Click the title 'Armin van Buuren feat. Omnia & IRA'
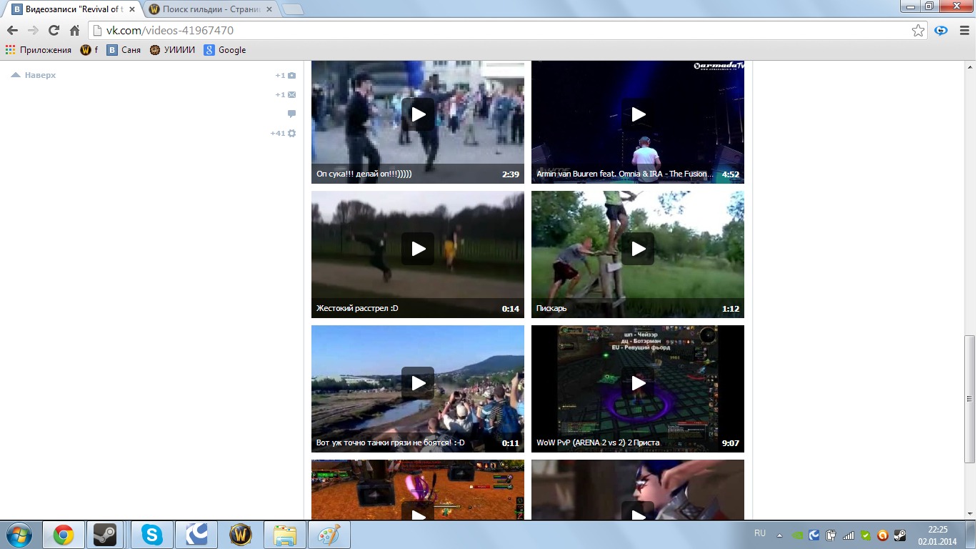 [x=624, y=174]
